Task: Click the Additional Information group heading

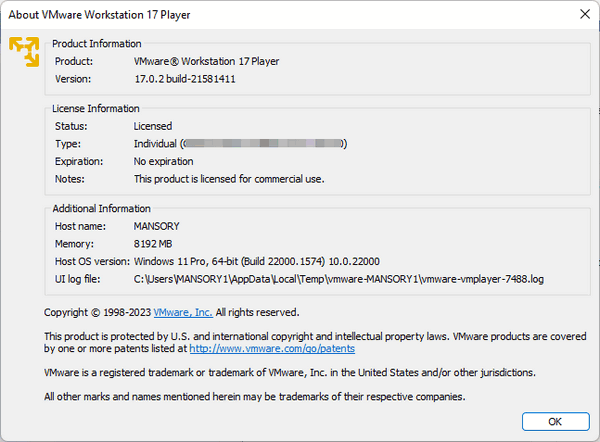Action: 103,208
